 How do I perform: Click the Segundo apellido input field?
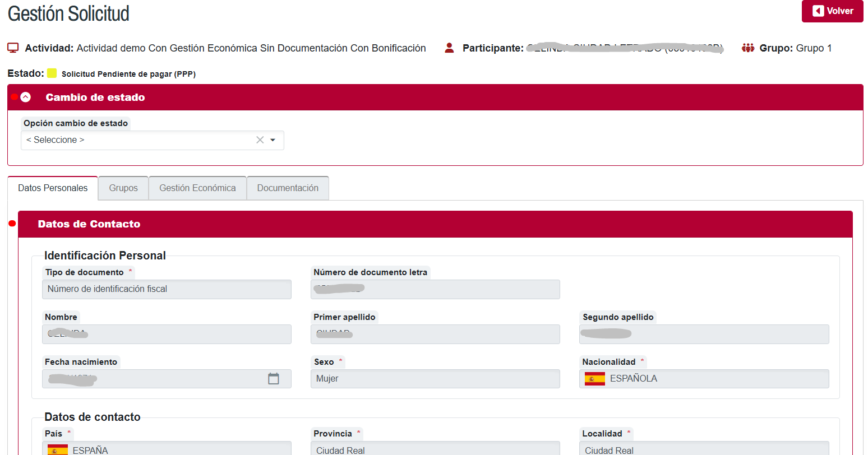point(704,334)
